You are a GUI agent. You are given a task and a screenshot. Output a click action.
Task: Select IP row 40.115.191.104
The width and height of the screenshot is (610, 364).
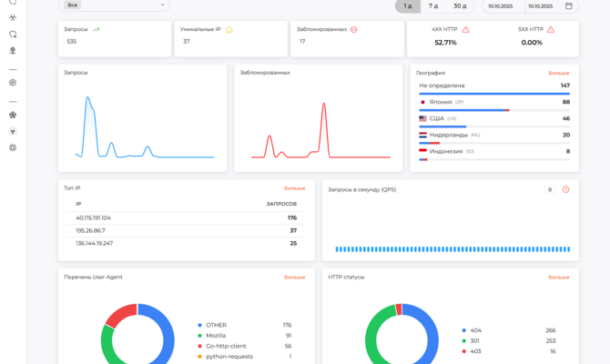tap(186, 217)
